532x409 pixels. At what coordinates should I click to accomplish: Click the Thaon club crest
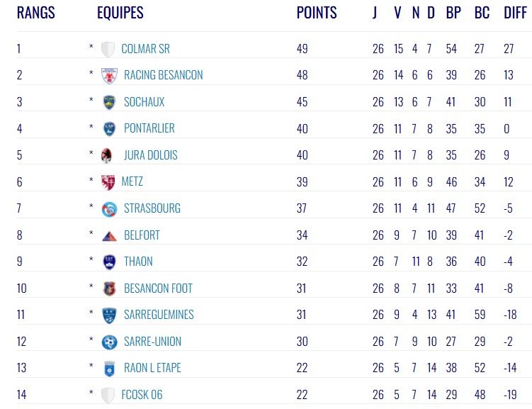pyautogui.click(x=109, y=262)
